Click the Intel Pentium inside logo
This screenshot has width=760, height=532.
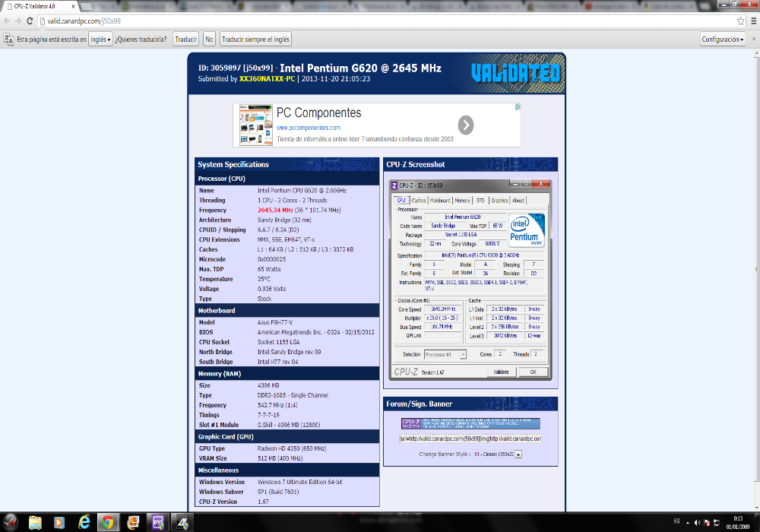[x=527, y=230]
